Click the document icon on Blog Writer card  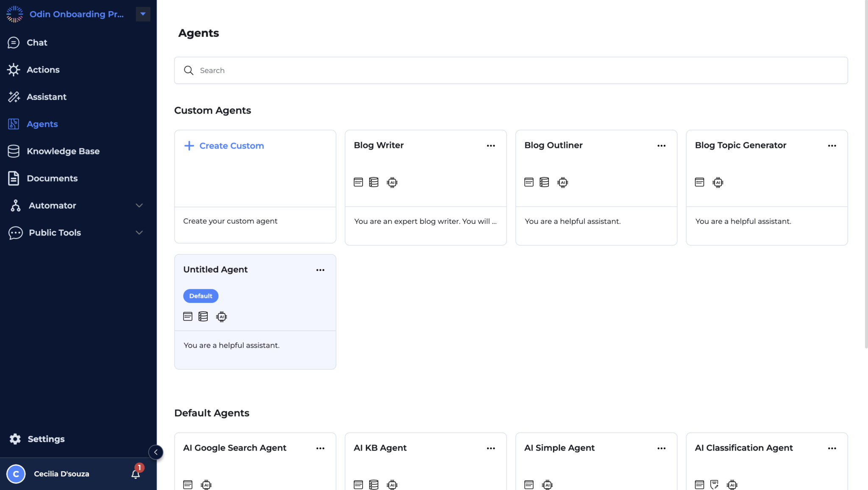point(358,182)
